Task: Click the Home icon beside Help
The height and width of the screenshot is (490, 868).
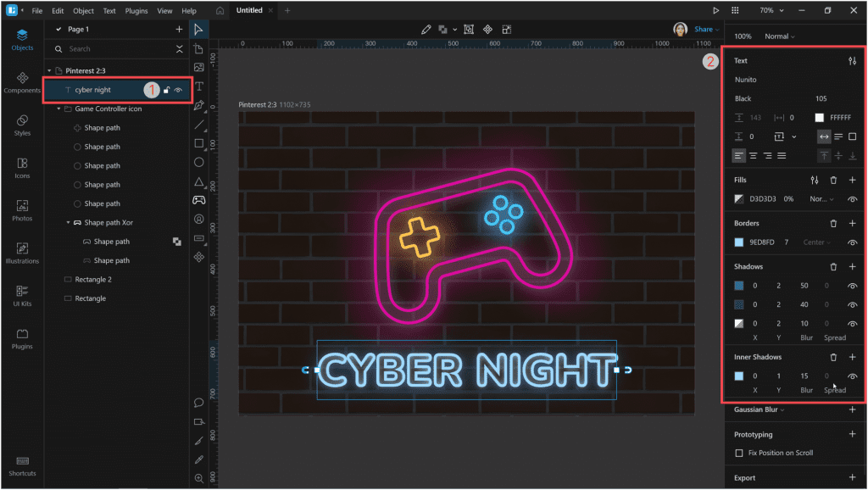Action: pyautogui.click(x=220, y=10)
